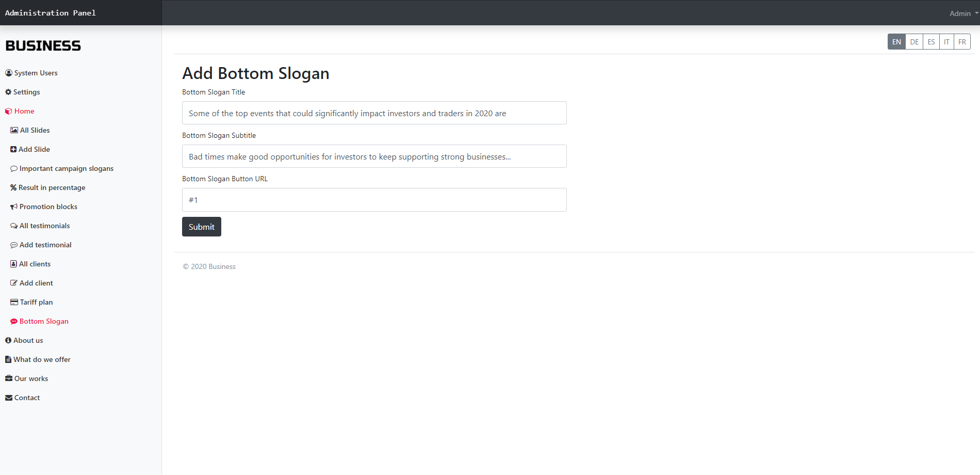Click the BUSINESS logo

pos(43,45)
